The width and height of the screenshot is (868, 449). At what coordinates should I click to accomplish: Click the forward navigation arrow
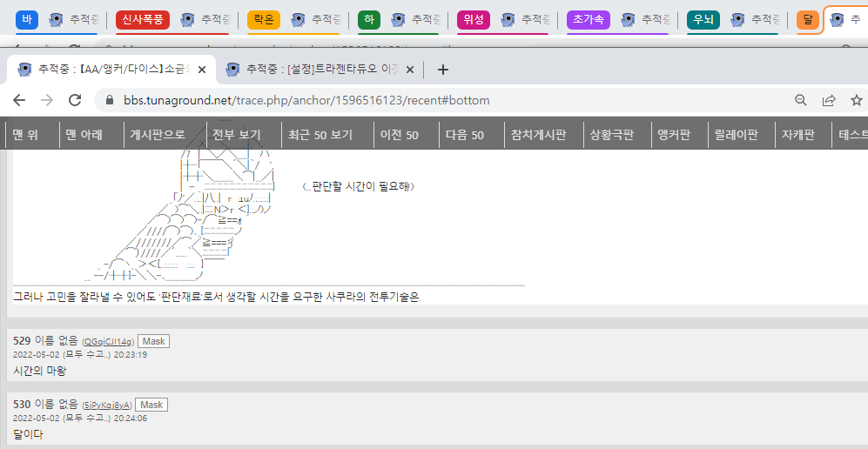tap(47, 100)
